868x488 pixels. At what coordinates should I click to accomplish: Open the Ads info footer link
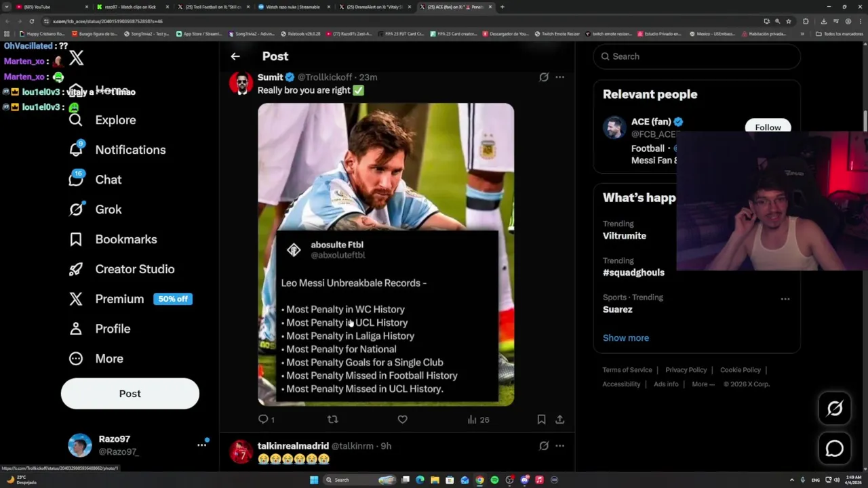coord(666,384)
